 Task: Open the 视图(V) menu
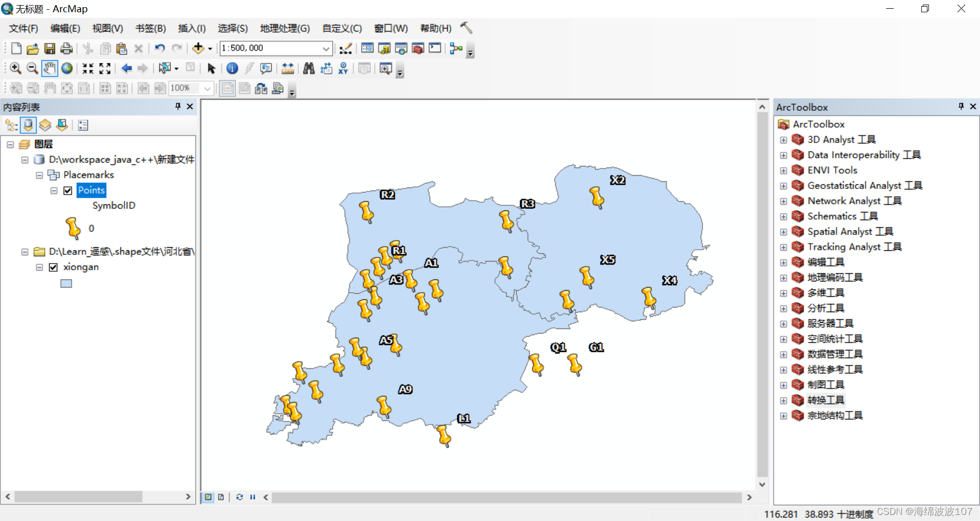pos(108,29)
